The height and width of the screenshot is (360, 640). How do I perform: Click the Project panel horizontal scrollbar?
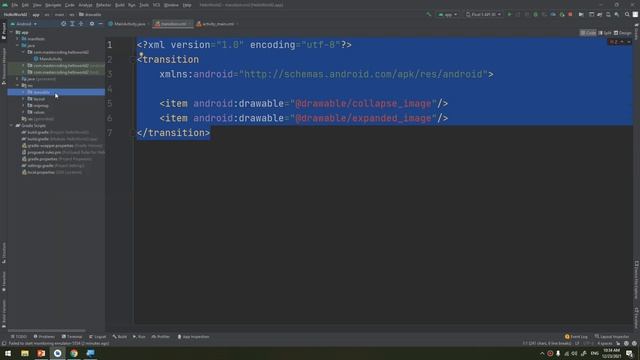coord(47,331)
